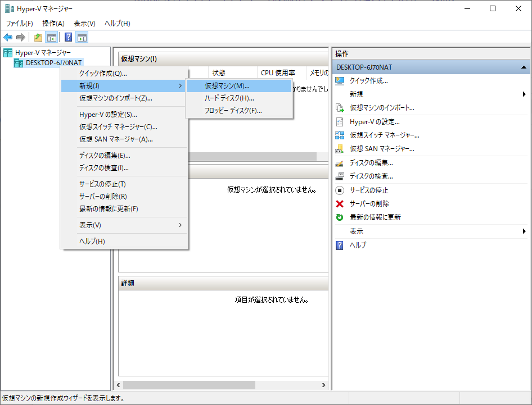
Task: Click the green 最新の情報に更新 refresh icon
Action: tap(340, 217)
